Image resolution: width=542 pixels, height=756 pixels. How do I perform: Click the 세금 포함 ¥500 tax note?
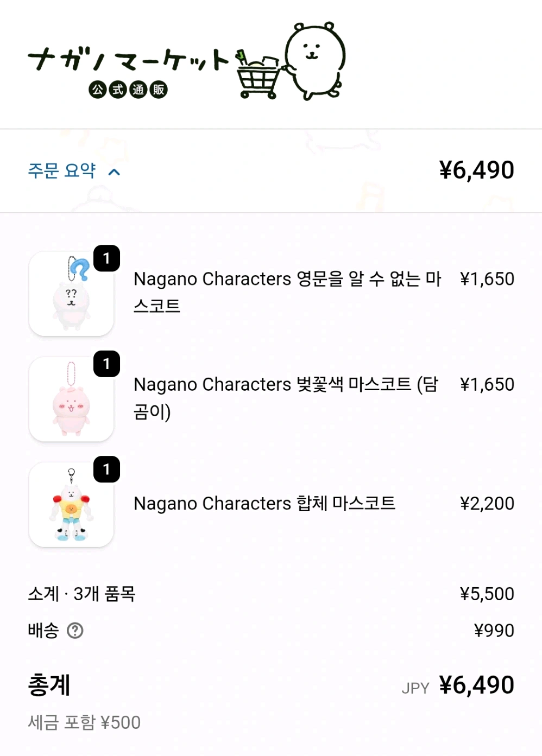84,722
